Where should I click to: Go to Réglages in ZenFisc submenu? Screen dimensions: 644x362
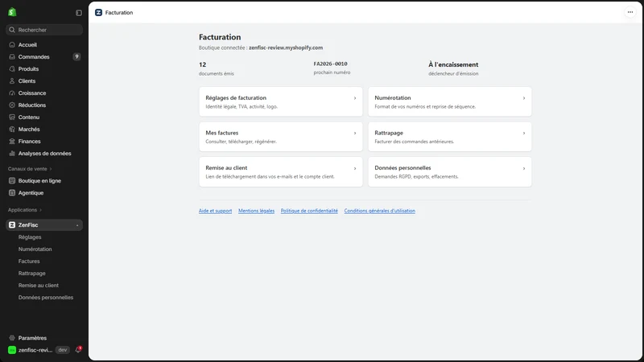click(30, 237)
